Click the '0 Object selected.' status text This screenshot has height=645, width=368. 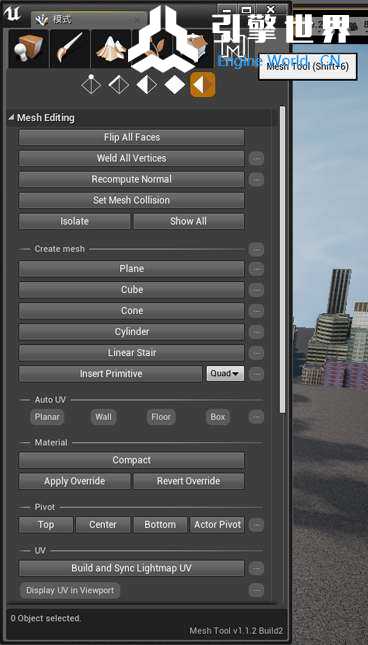coord(46,618)
